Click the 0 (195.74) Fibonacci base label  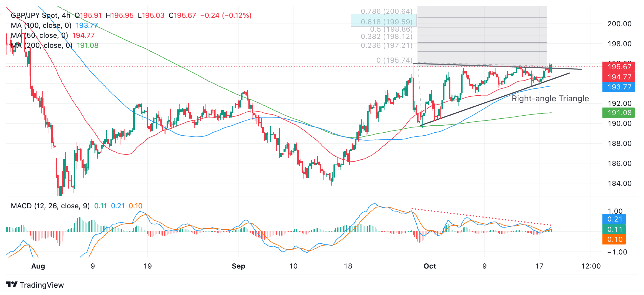[x=394, y=60]
